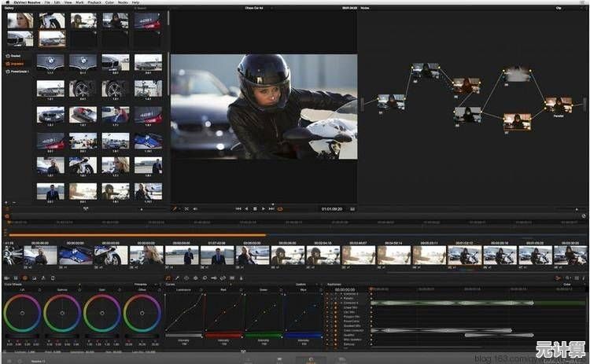Open the Nodes menu in menu bar
The height and width of the screenshot is (364, 590).
pos(123,3)
